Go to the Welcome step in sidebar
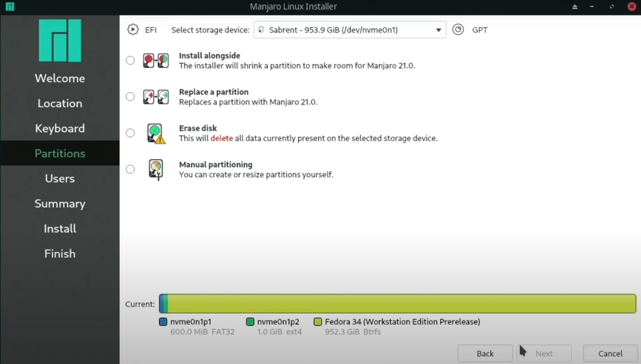 click(x=60, y=78)
